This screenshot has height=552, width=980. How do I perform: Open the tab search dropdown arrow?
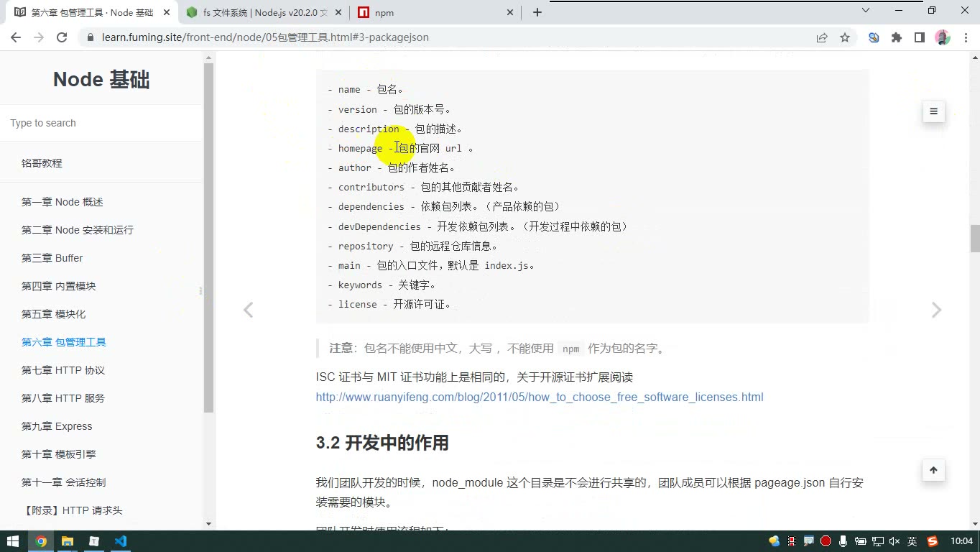click(866, 11)
